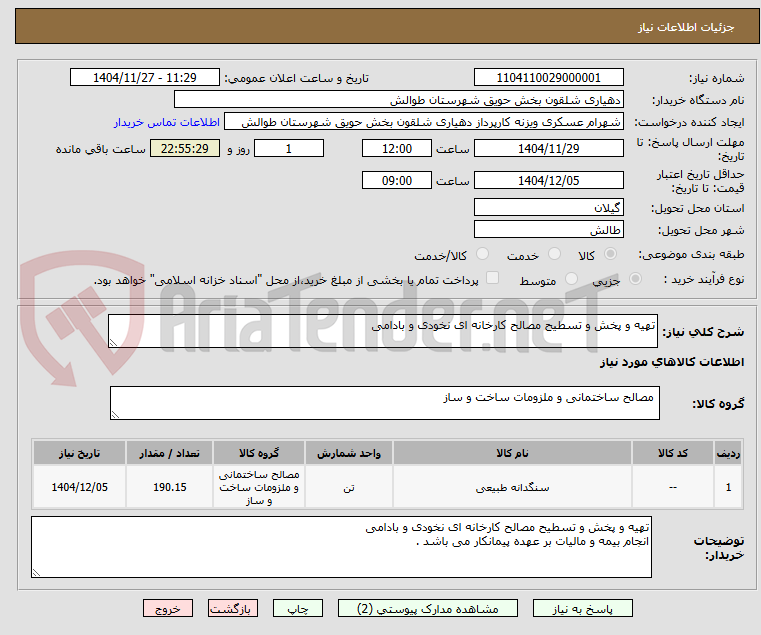Click the 'چاپ' print button
The height and width of the screenshot is (635, 761).
click(x=298, y=608)
